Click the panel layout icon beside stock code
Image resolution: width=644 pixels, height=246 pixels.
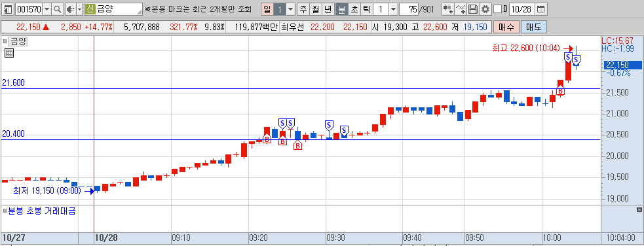pos(9,9)
